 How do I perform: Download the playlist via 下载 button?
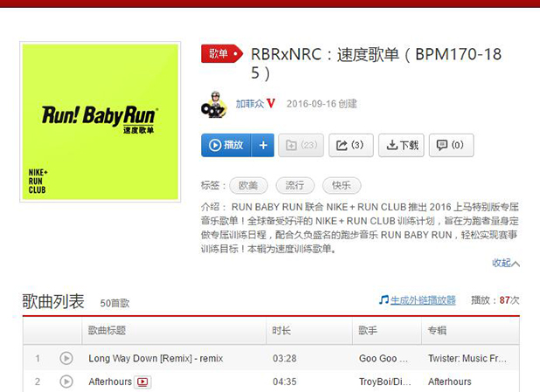tap(402, 145)
